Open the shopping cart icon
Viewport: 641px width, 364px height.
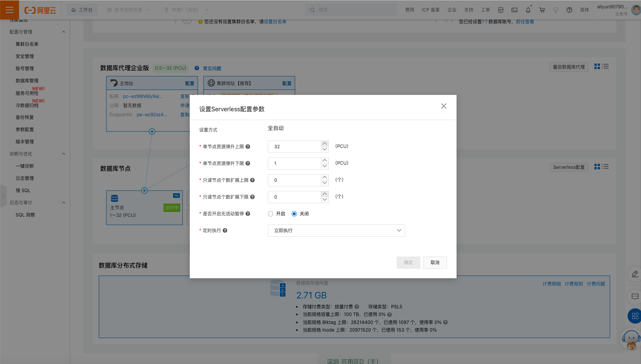tap(542, 10)
